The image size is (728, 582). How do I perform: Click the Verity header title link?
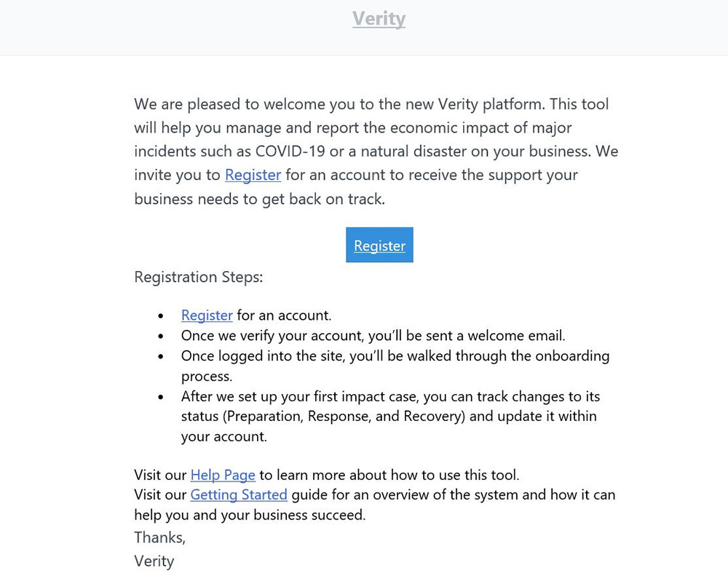click(x=379, y=18)
